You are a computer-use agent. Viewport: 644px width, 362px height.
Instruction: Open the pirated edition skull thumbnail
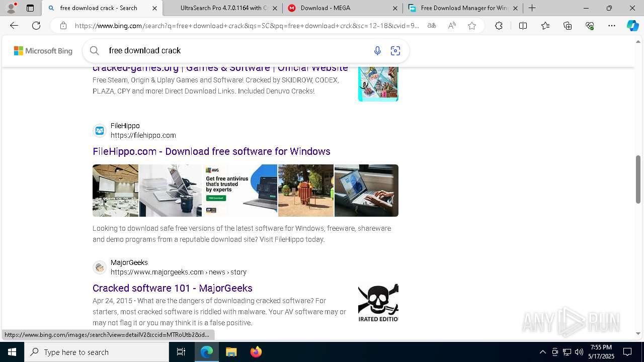(378, 303)
